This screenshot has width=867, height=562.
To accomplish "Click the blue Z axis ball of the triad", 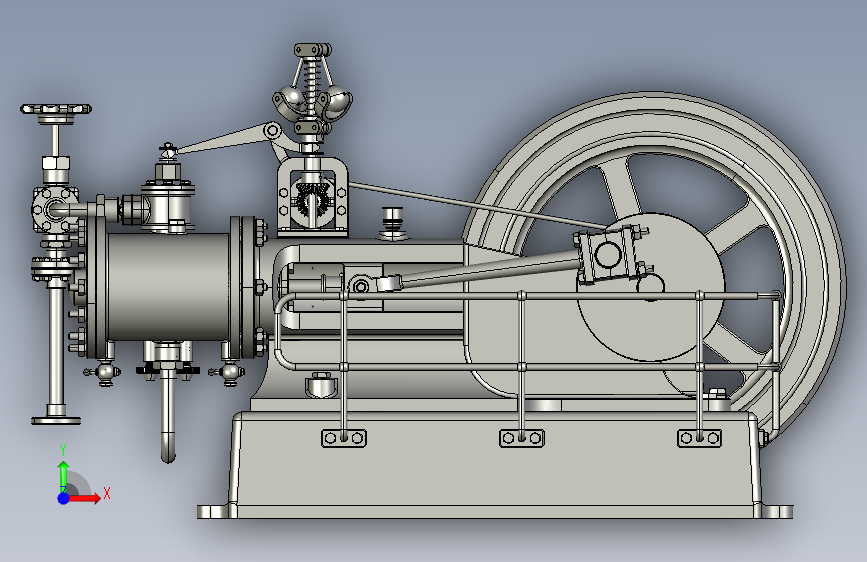I will tap(64, 498).
